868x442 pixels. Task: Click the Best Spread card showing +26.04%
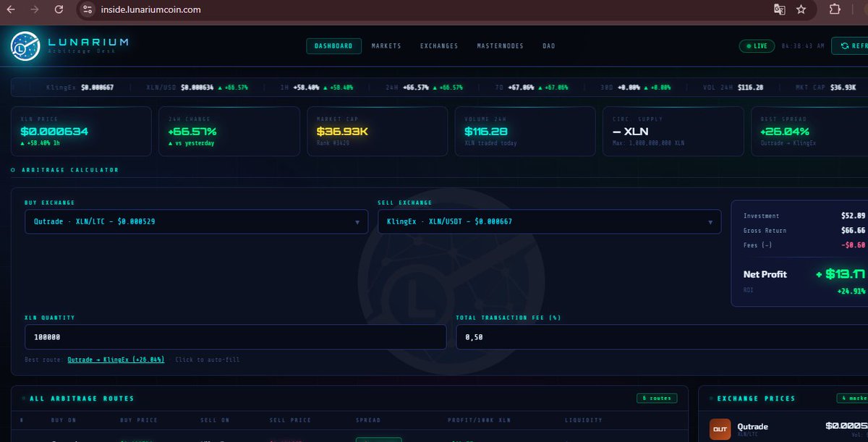(809, 131)
